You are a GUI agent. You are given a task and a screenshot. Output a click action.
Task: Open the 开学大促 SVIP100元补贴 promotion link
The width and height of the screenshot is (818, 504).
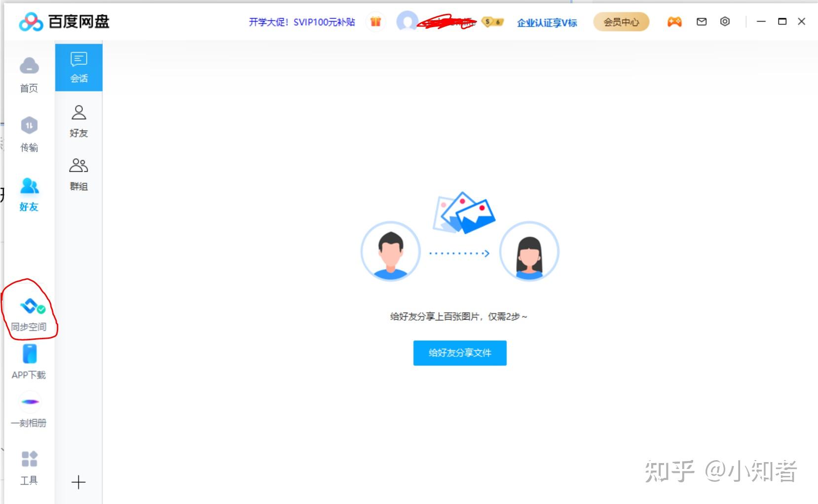[x=302, y=22]
